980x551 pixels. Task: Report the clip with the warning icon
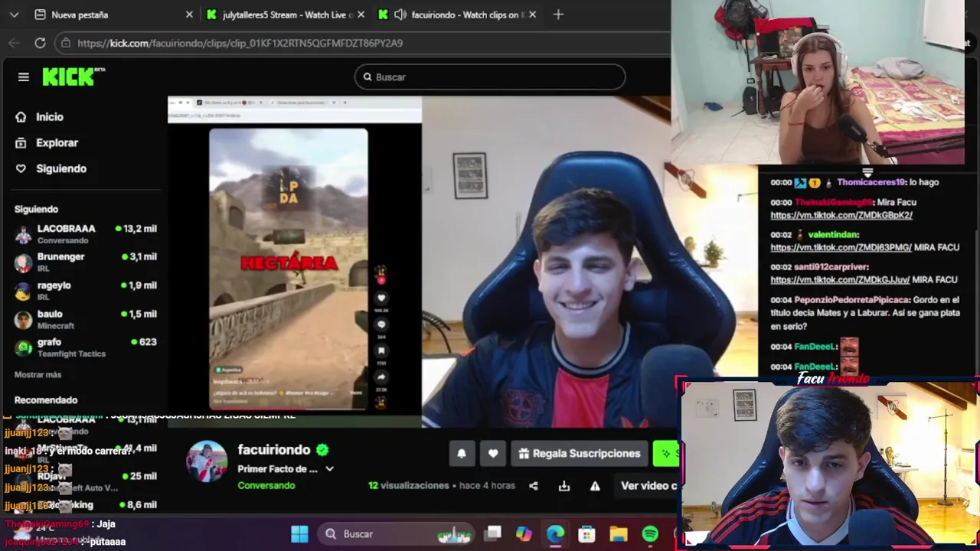[x=595, y=486]
